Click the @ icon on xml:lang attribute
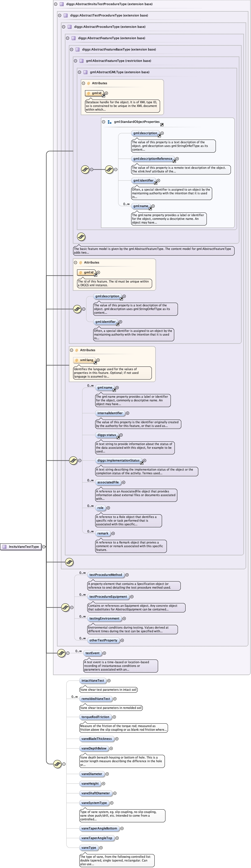Viewport: 251px width, 868px height. click(x=77, y=360)
